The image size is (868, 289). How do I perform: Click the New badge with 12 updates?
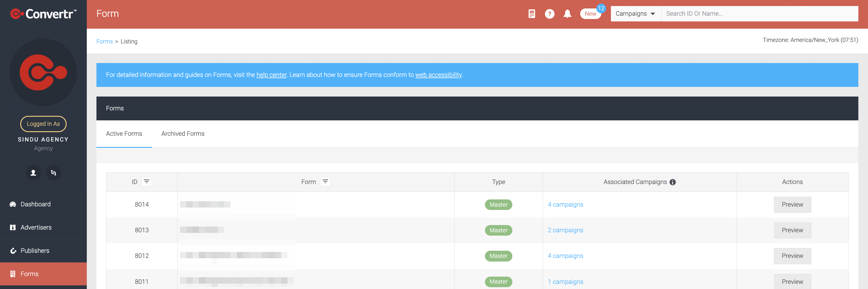click(591, 14)
